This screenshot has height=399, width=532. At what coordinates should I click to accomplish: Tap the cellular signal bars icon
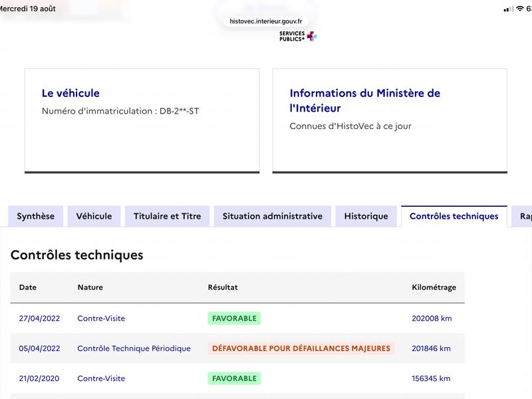tap(509, 9)
